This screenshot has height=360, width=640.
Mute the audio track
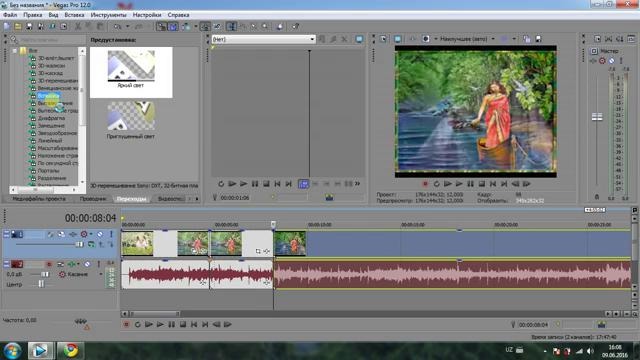click(87, 264)
